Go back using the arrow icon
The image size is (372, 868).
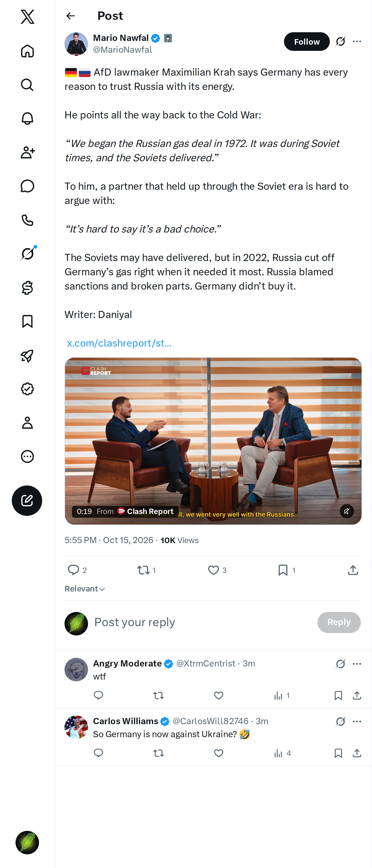point(70,16)
